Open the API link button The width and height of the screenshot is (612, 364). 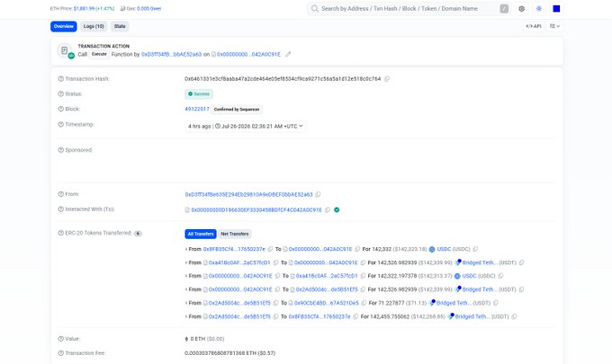[x=534, y=26]
